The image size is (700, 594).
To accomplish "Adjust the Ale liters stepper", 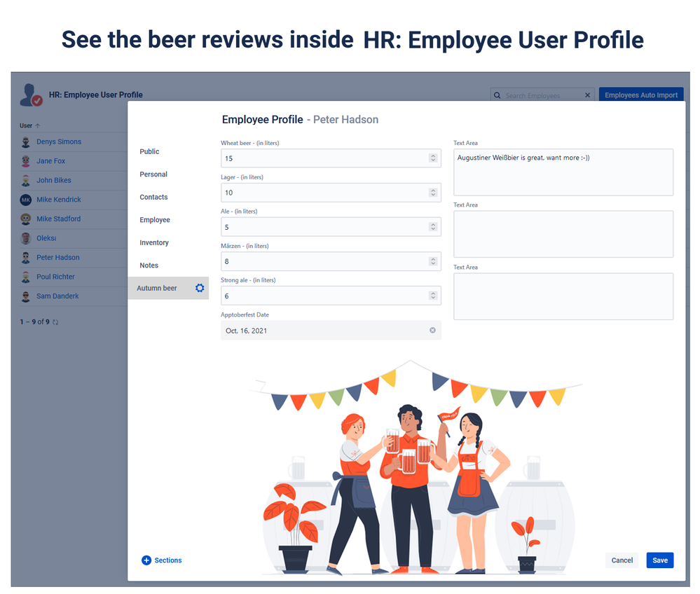I will (x=433, y=227).
